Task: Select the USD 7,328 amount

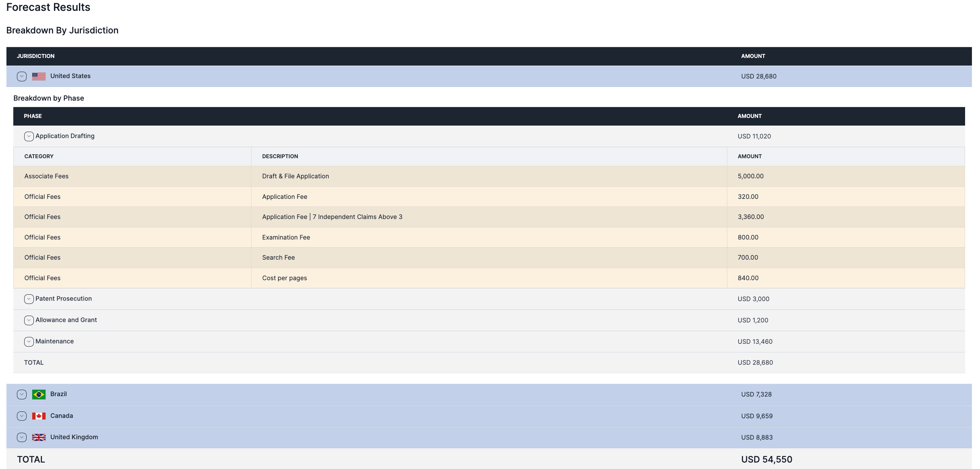Action: click(756, 395)
